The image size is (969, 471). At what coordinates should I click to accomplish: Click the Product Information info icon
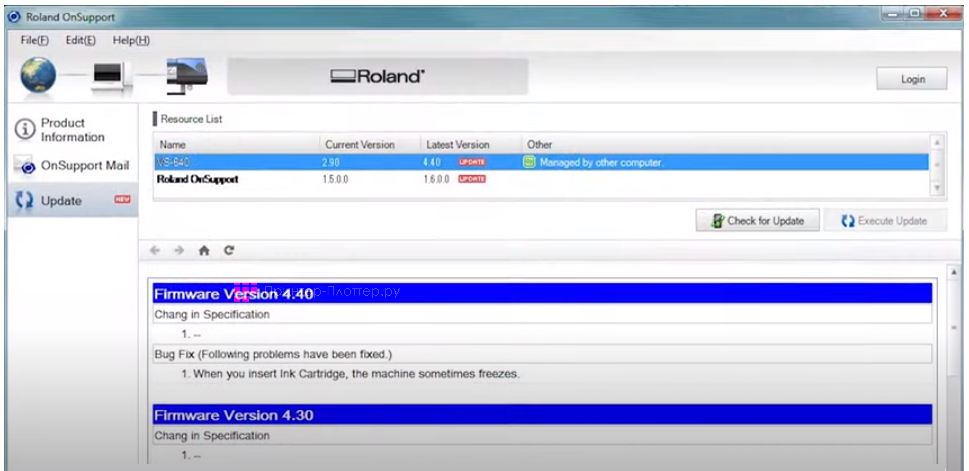[x=24, y=130]
